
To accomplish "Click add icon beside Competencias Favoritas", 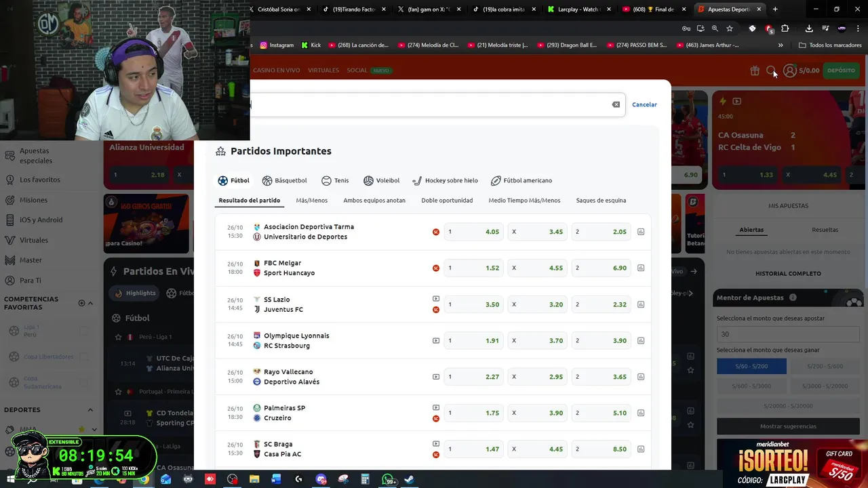I will pyautogui.click(x=81, y=303).
